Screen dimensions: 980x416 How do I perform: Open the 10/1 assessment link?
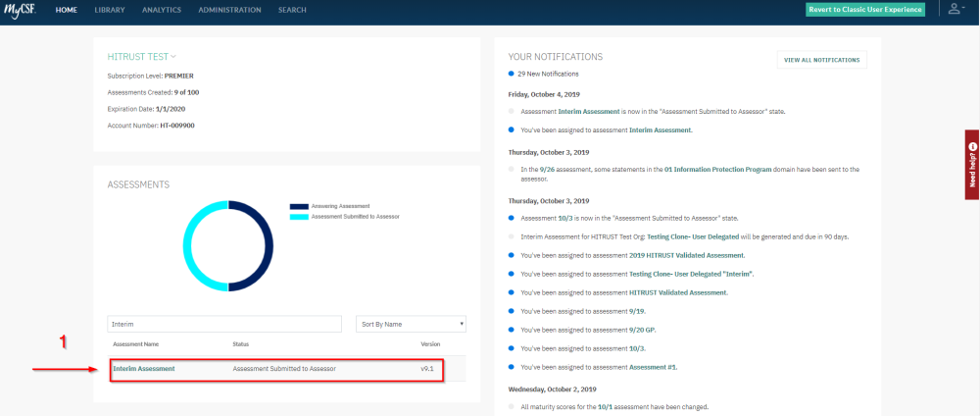point(605,406)
